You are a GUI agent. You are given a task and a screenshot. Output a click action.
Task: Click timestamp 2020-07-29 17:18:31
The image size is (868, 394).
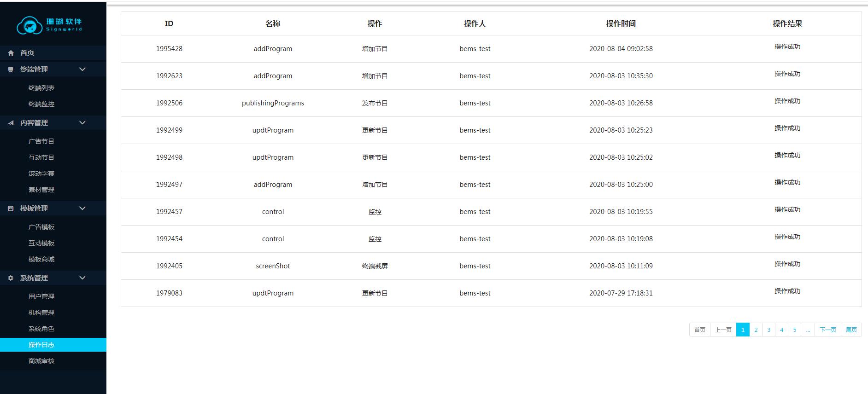point(621,293)
